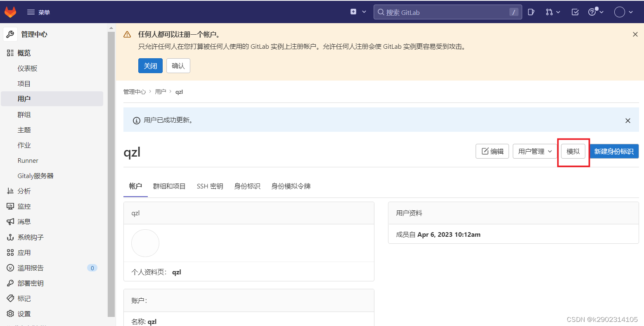Viewport: 644px width, 326px height.
Task: Open 项目 in the sidebar
Action: 24,83
